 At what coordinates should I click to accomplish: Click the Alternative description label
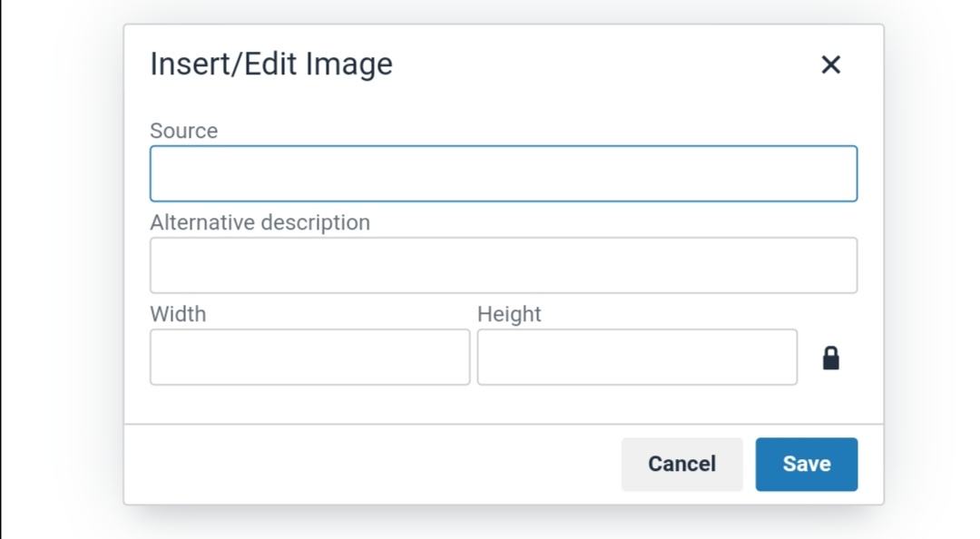(x=260, y=222)
